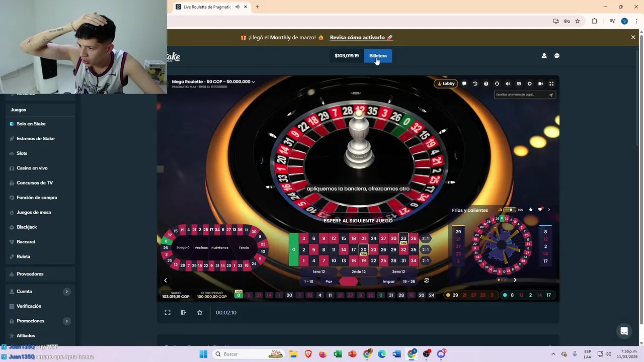Select 'Huérfanos' on the racetrack

(x=220, y=248)
